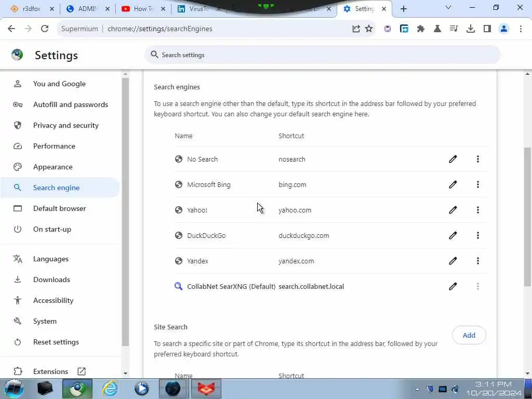
Task: Edit the DuckDuckGo engine entry
Action: point(453,235)
